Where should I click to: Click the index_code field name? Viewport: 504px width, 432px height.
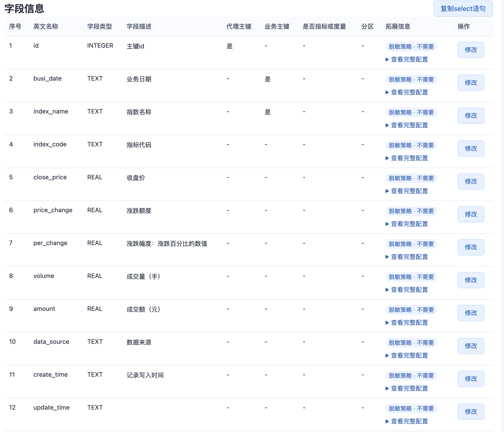click(x=50, y=144)
